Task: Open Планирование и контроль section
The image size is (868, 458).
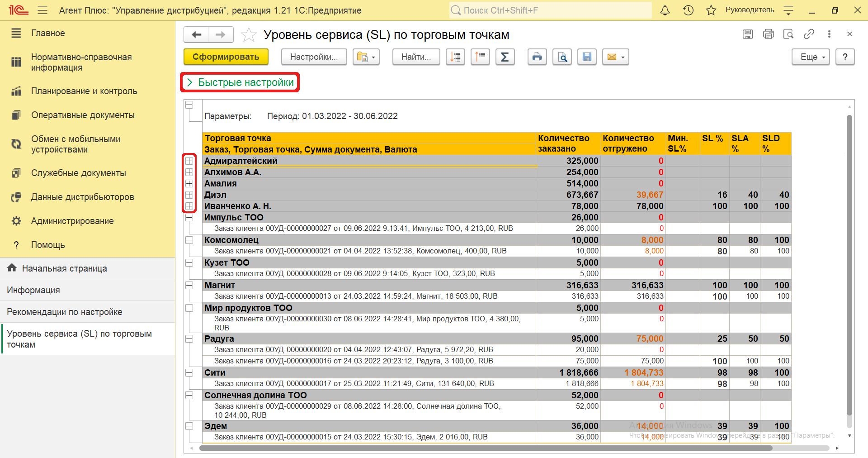Action: coord(87,91)
